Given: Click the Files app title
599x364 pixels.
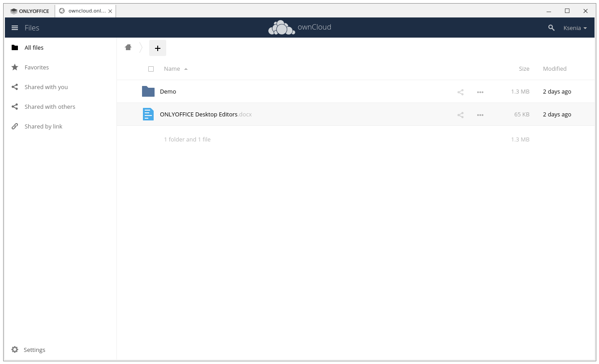Looking at the screenshot, I should (32, 28).
